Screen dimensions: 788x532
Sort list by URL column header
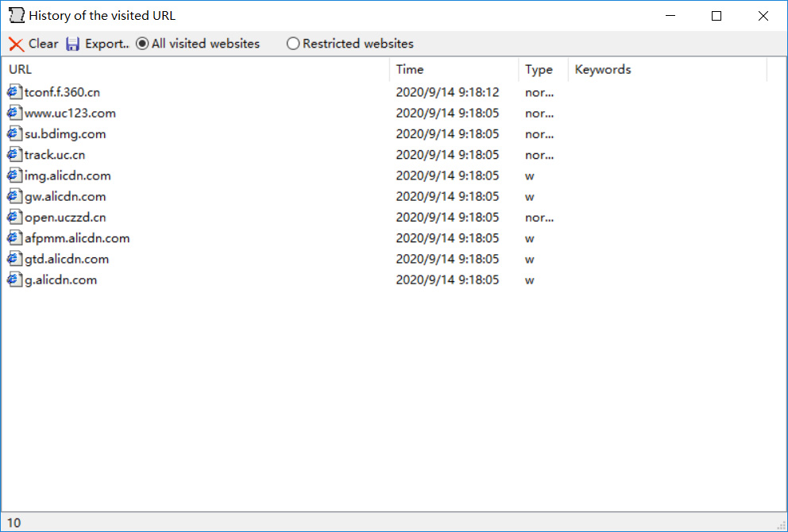[199, 70]
